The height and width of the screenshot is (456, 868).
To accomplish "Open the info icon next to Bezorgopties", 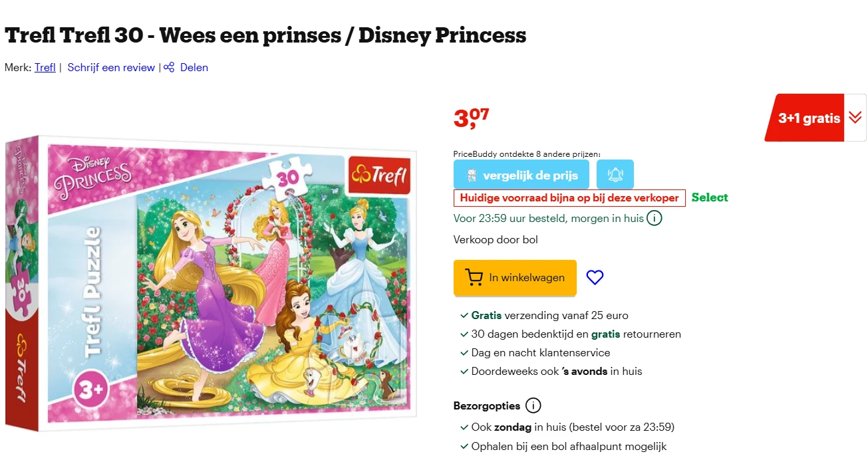I will (535, 405).
